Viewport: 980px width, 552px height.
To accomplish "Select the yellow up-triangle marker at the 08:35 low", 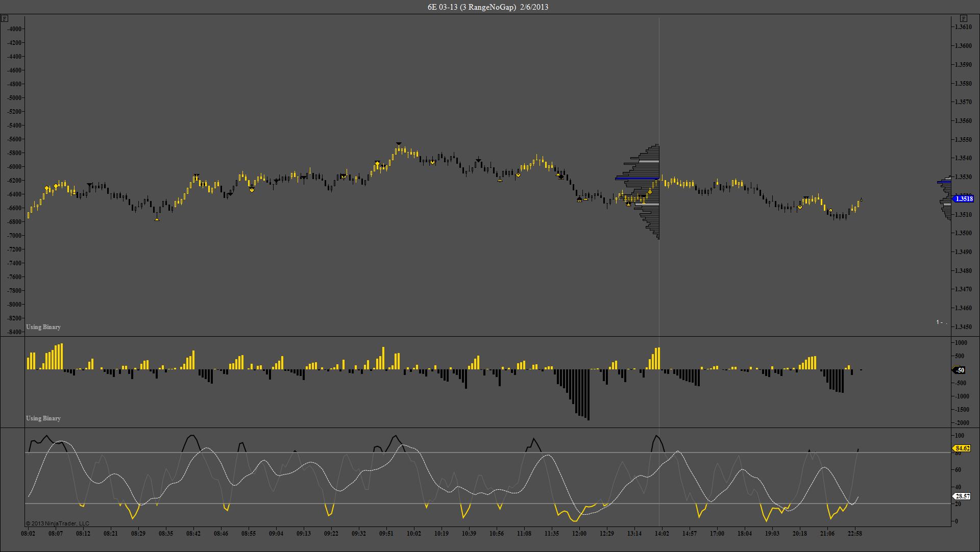I will (157, 219).
